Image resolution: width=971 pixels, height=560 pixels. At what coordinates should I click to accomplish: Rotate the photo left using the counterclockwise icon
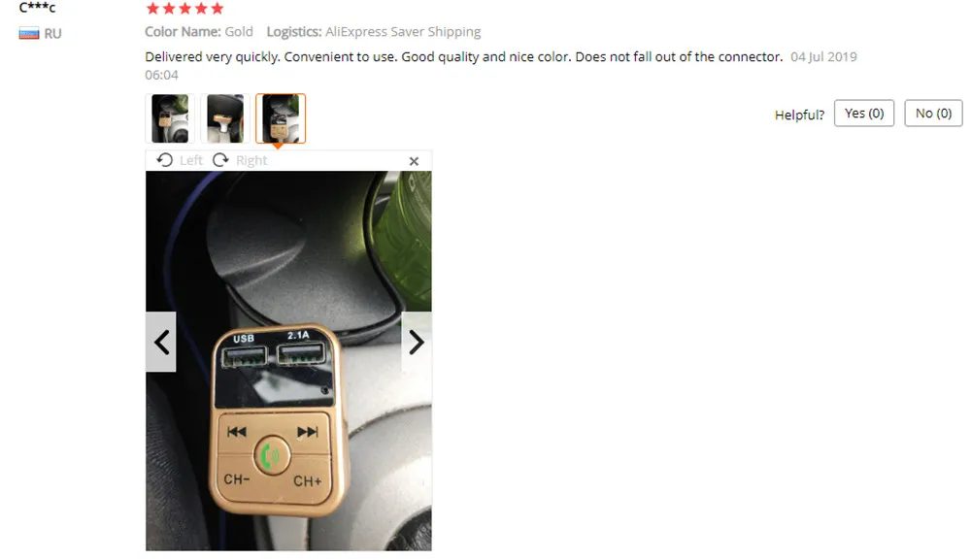click(164, 160)
